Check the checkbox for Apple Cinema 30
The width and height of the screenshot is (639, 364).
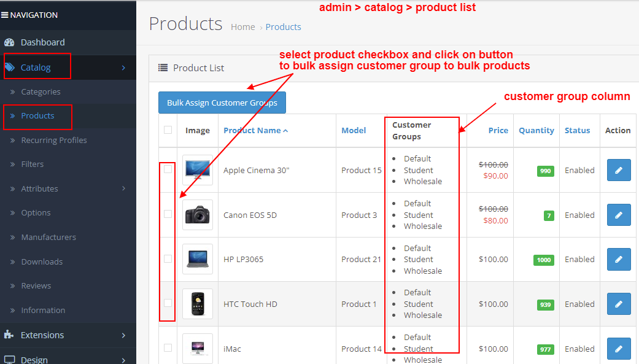click(167, 170)
